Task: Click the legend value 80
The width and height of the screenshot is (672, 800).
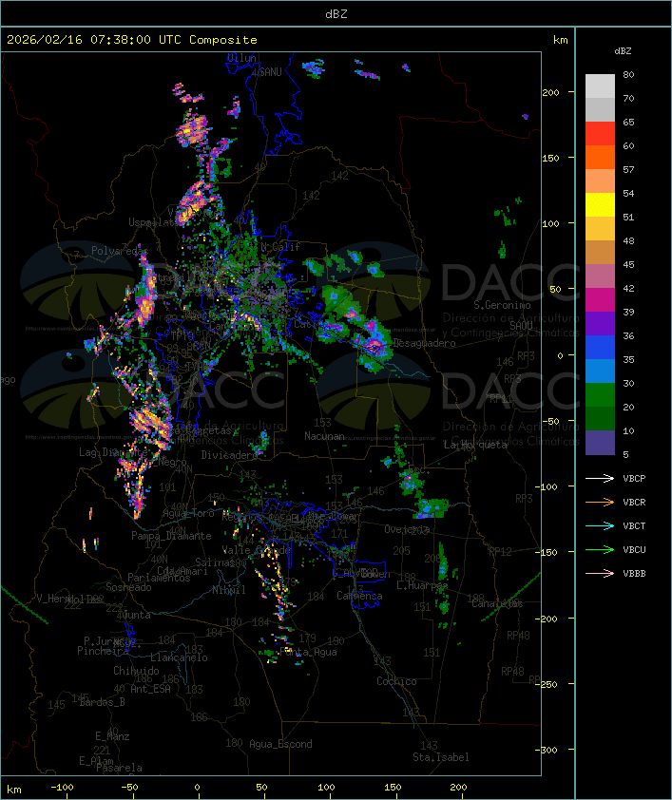Action: 628,74
